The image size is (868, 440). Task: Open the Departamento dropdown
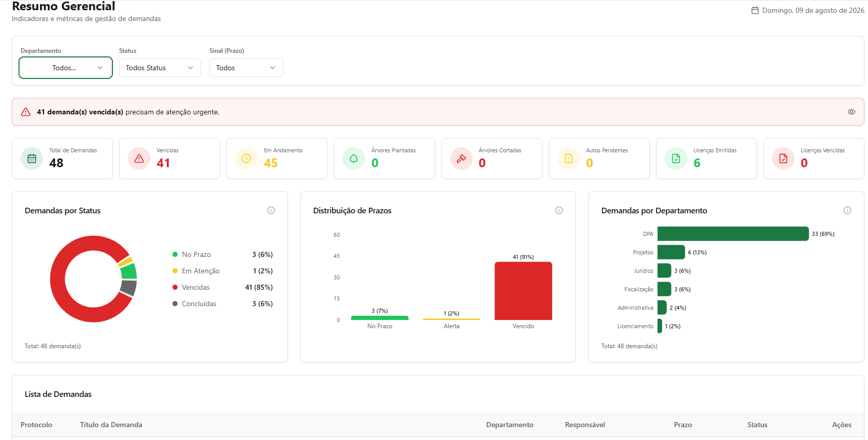[x=66, y=68]
